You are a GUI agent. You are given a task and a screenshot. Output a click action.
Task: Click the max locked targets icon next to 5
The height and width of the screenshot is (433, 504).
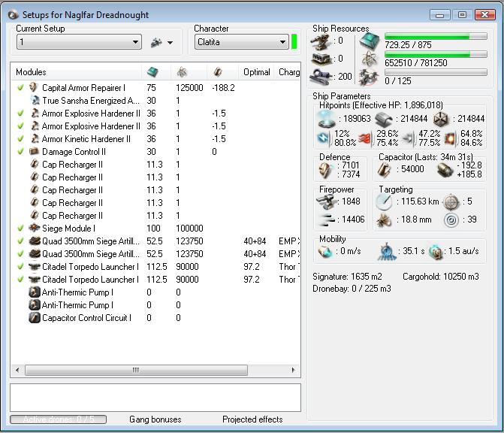tap(451, 202)
